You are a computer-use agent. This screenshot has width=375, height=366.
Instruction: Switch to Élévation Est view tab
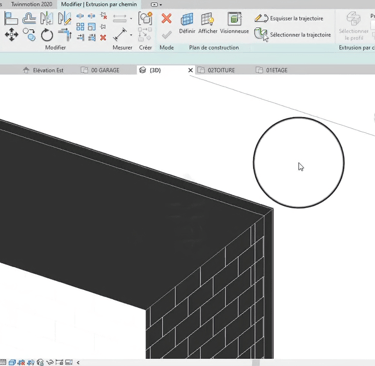coord(43,70)
